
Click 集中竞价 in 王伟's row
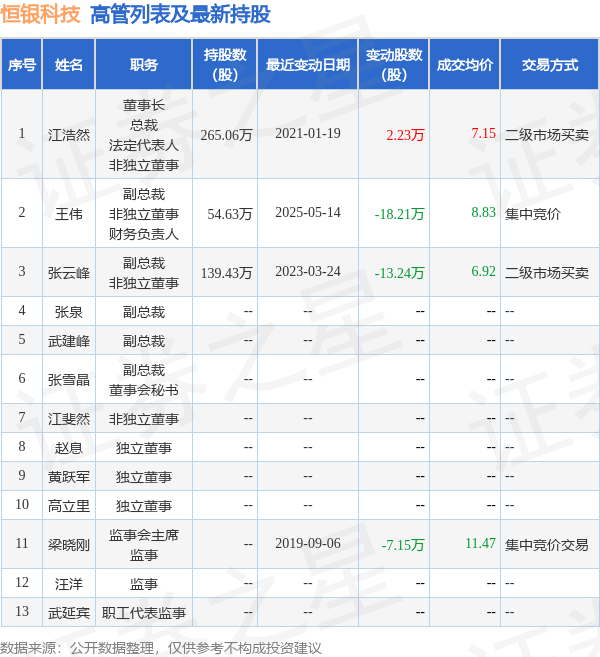click(x=533, y=214)
